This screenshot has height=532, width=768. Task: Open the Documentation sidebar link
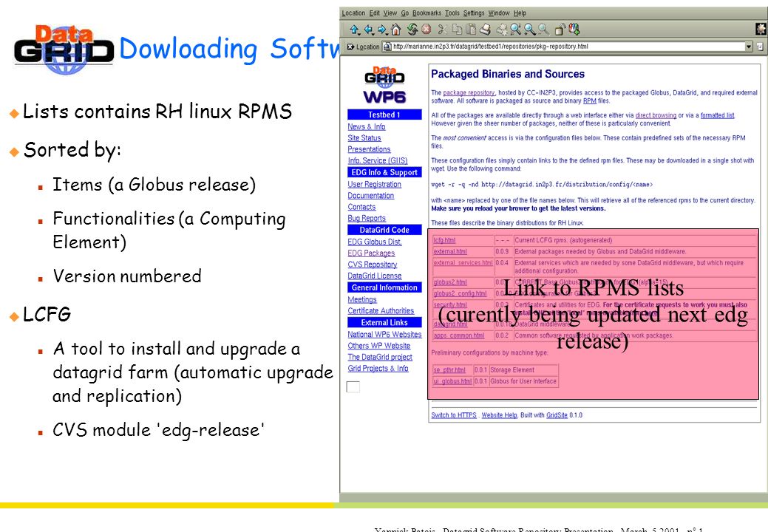tap(371, 196)
